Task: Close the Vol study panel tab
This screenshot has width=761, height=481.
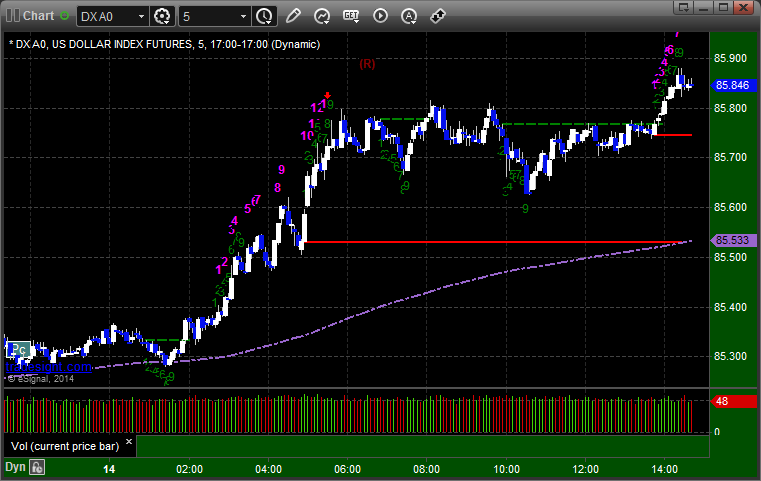Action: pos(129,442)
